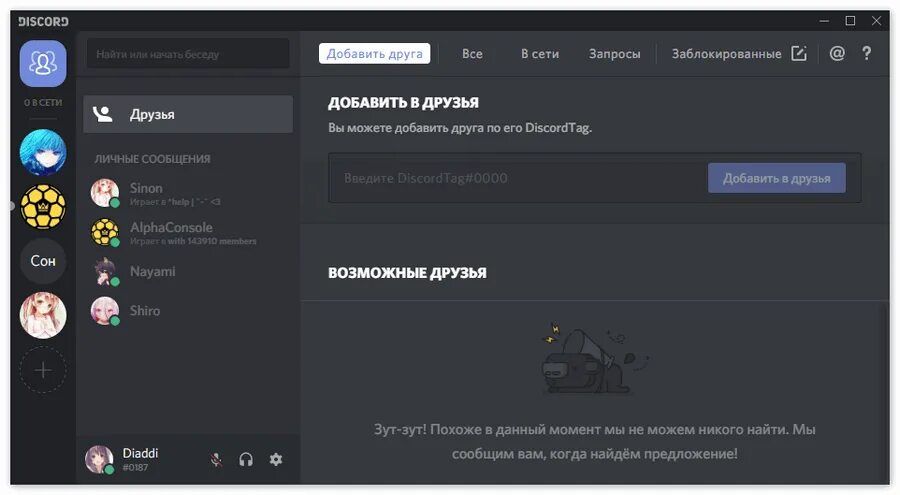
Task: Select the Друзья friends entry
Action: [188, 114]
